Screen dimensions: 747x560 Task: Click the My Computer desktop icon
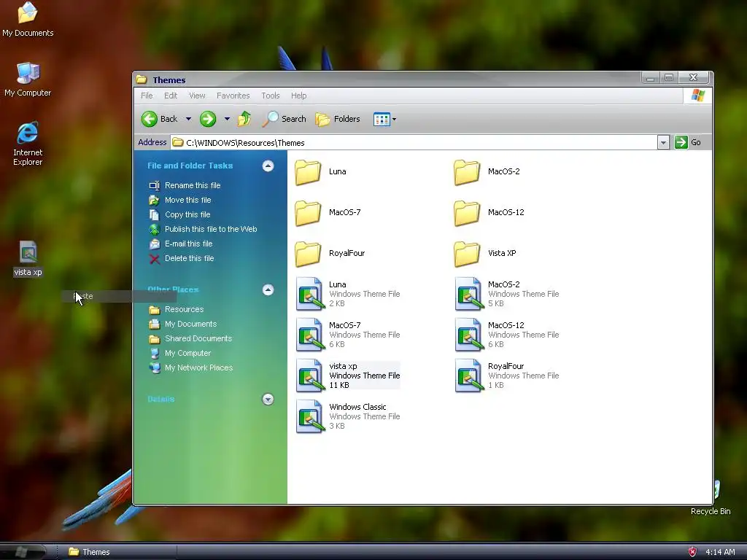point(28,74)
